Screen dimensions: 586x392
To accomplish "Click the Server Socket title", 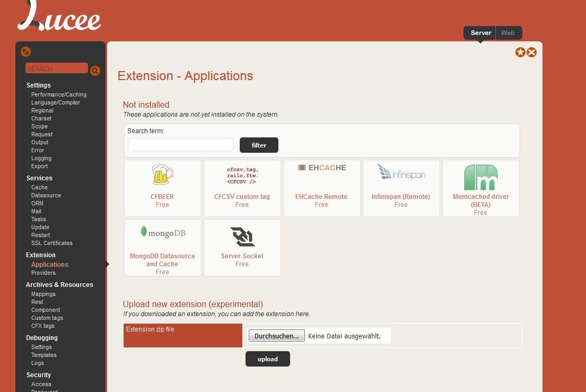I will 242,256.
